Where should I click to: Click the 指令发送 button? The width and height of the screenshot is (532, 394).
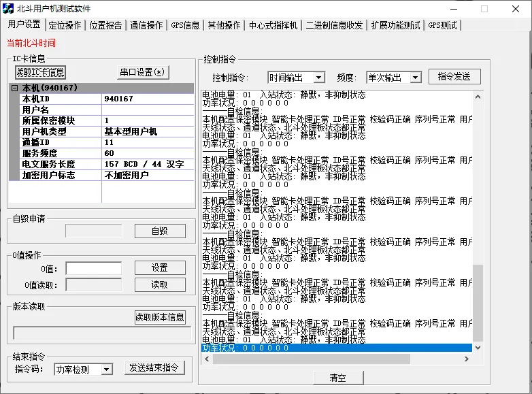coord(454,77)
